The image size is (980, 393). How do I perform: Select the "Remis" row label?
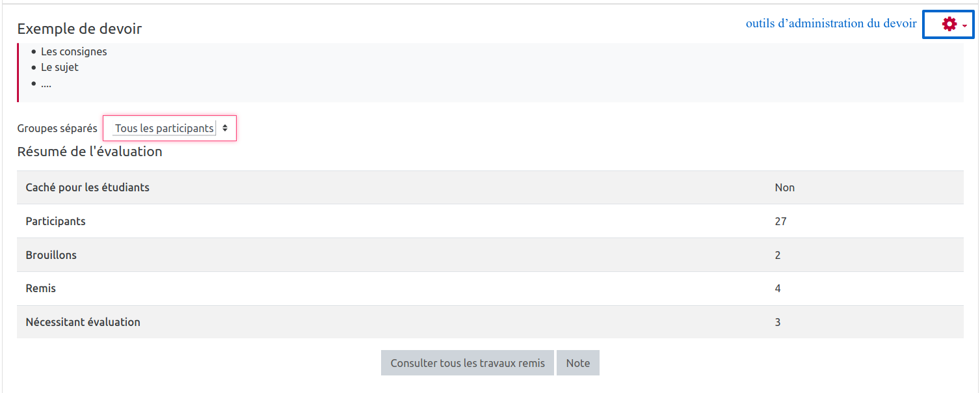pos(41,288)
